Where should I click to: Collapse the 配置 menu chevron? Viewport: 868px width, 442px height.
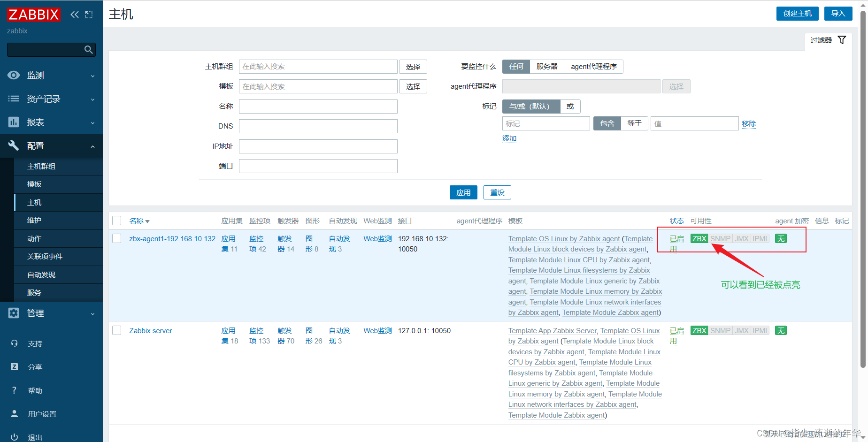(x=92, y=146)
